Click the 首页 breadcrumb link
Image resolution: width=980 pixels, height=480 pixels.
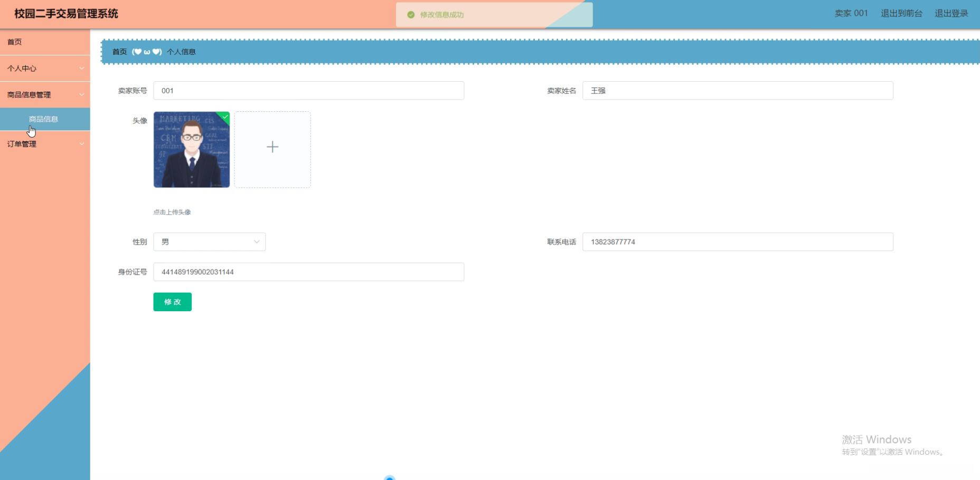tap(120, 52)
